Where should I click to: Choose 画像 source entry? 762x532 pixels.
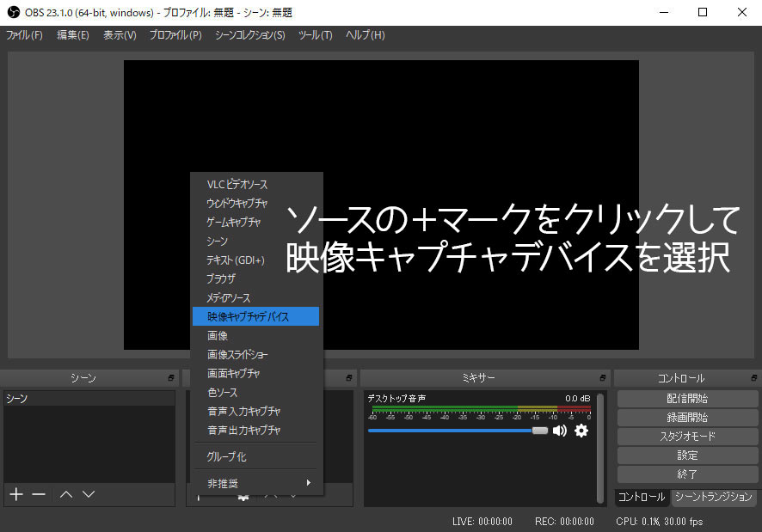pyautogui.click(x=255, y=336)
